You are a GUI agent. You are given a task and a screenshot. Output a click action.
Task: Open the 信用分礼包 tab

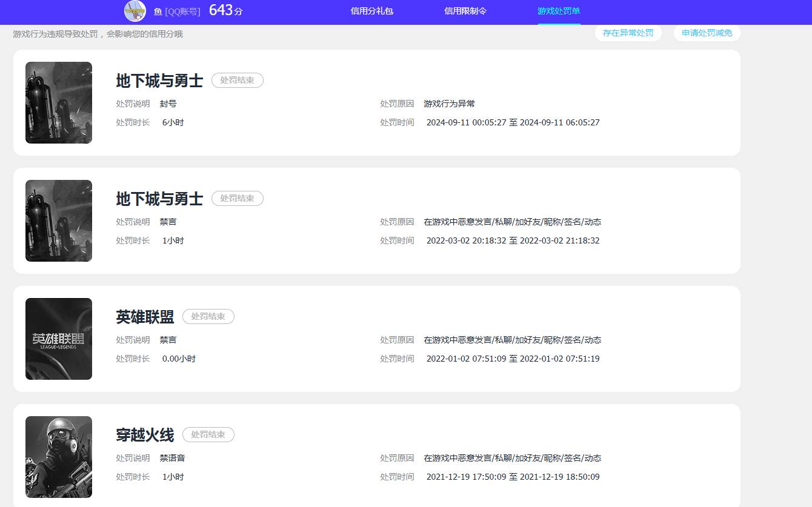371,11
